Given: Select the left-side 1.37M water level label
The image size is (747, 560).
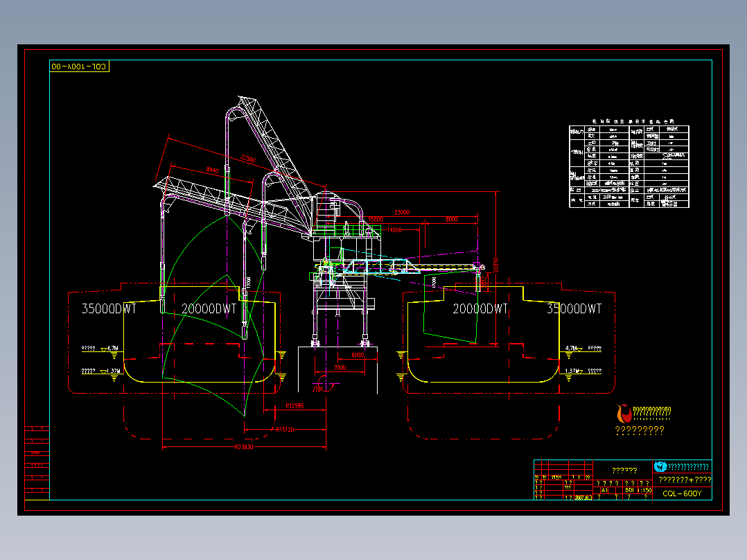Looking at the screenshot, I should tap(112, 371).
